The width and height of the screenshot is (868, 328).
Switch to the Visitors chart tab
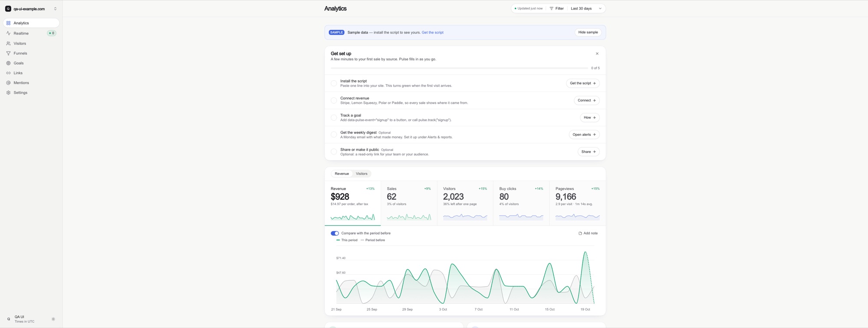(x=362, y=174)
